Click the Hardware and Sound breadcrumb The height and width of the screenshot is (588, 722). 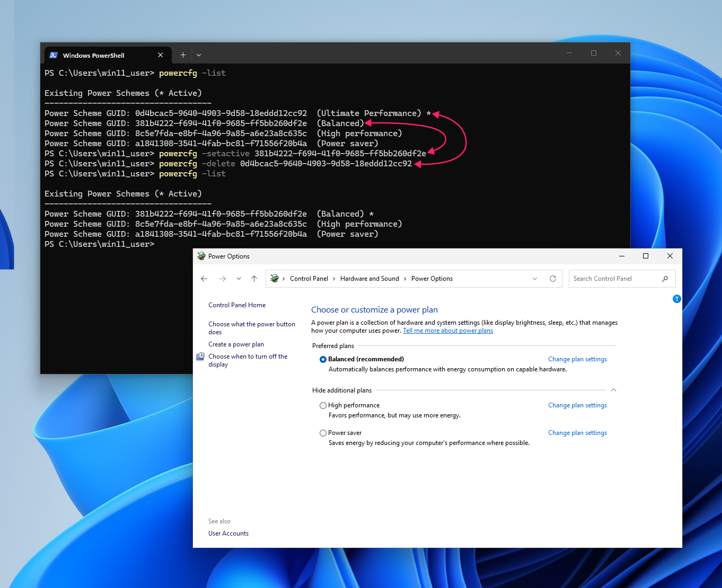369,279
